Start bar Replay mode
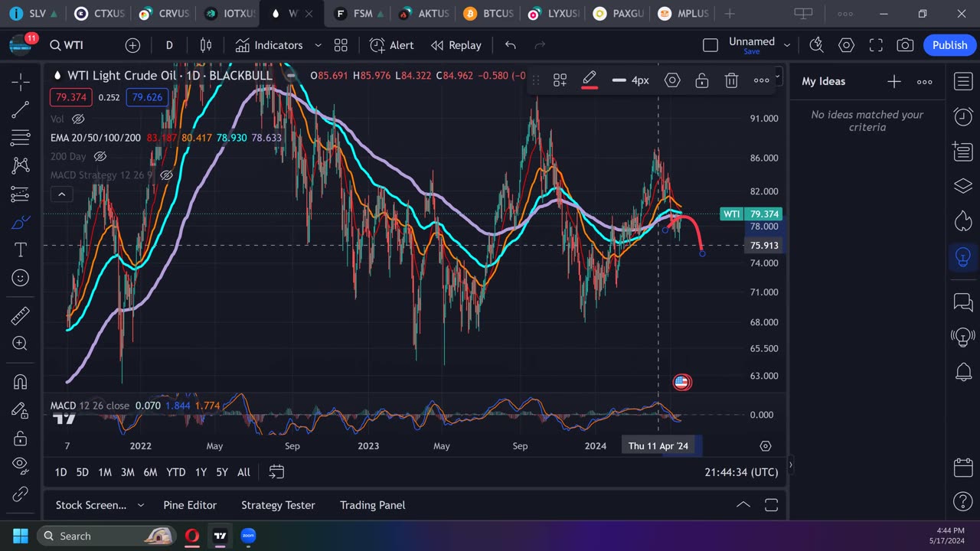980x551 pixels. tap(456, 45)
